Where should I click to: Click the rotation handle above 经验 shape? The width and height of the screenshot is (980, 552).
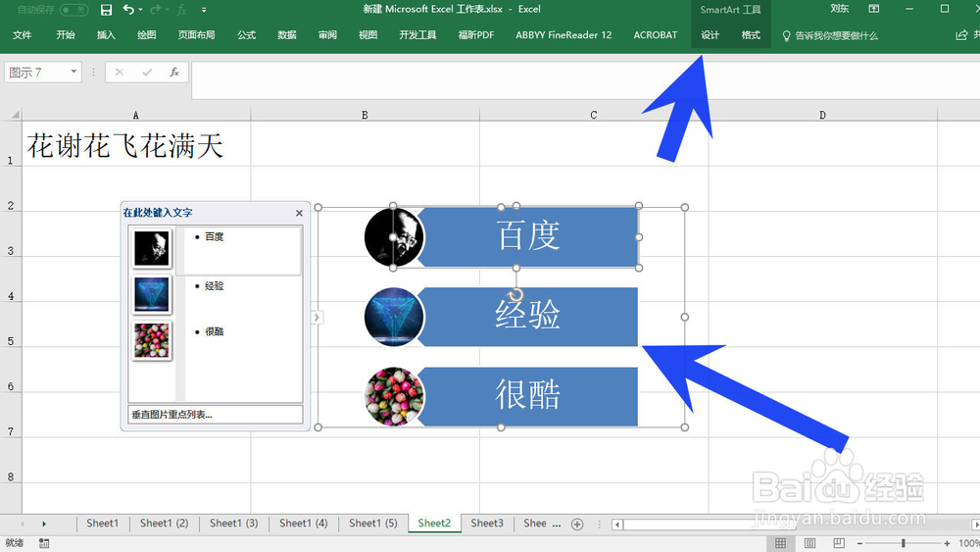pos(516,294)
